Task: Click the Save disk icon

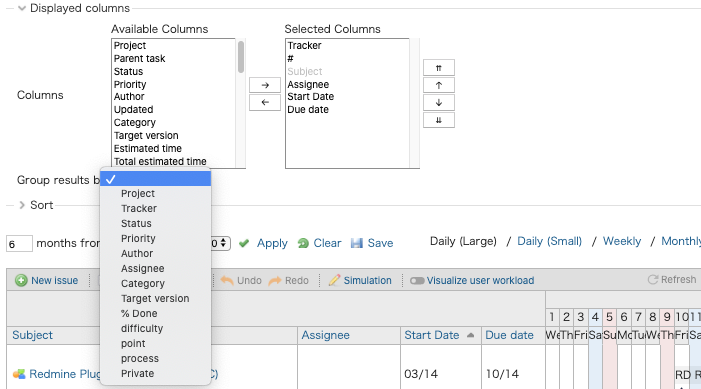Action: coord(357,243)
